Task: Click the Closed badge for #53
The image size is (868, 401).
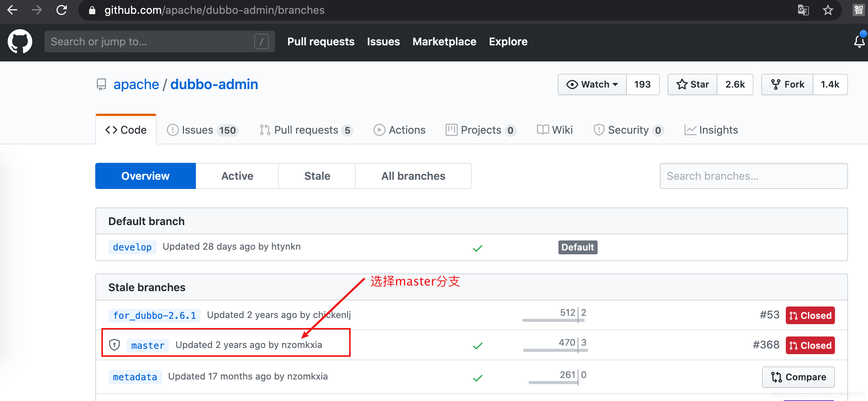Action: click(x=810, y=315)
